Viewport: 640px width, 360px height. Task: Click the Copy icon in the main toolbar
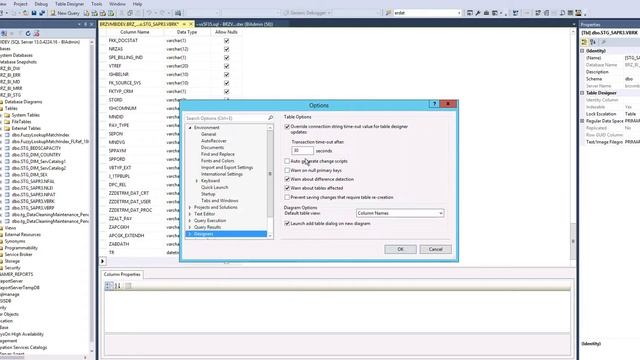130,13
